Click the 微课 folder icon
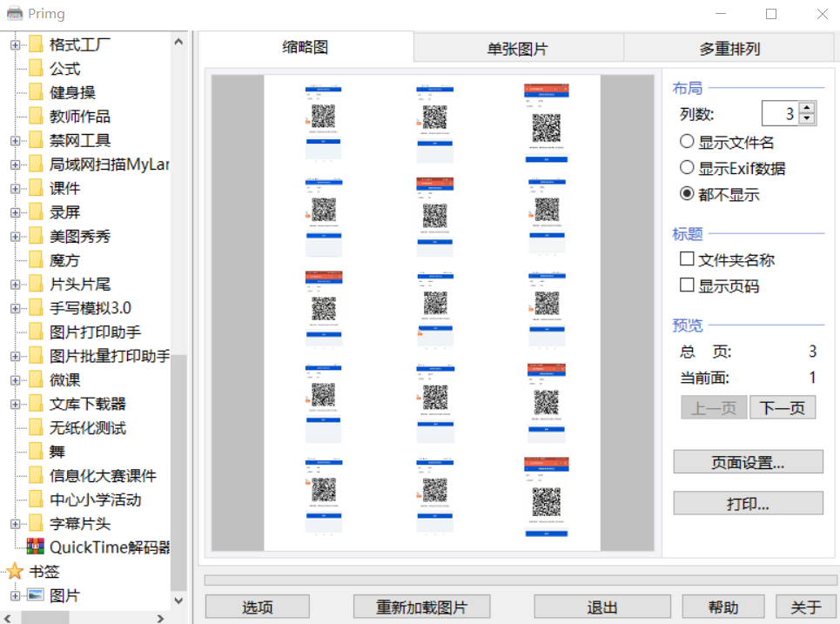 (x=36, y=379)
